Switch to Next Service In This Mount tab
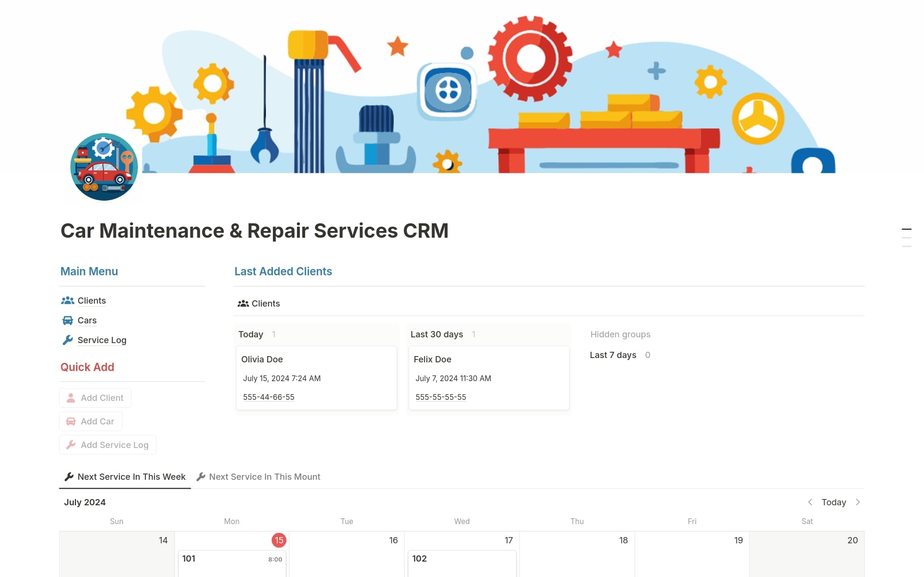Image resolution: width=924 pixels, height=577 pixels. [264, 476]
